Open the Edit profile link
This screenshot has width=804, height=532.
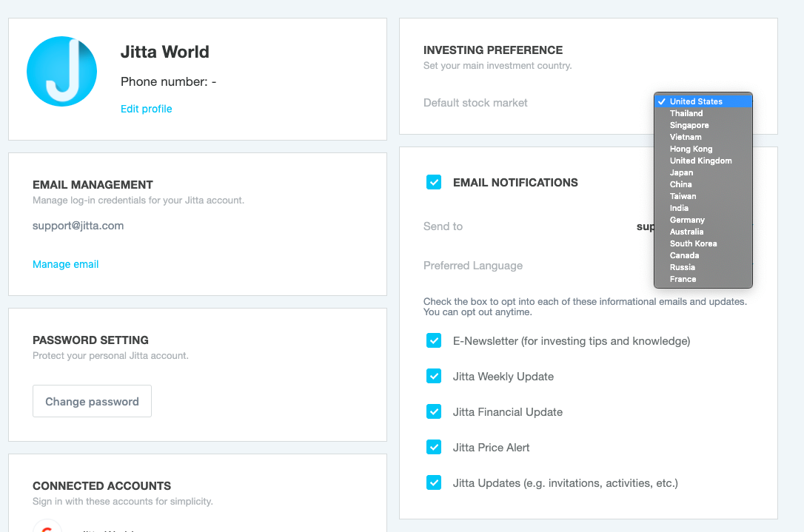(x=146, y=109)
